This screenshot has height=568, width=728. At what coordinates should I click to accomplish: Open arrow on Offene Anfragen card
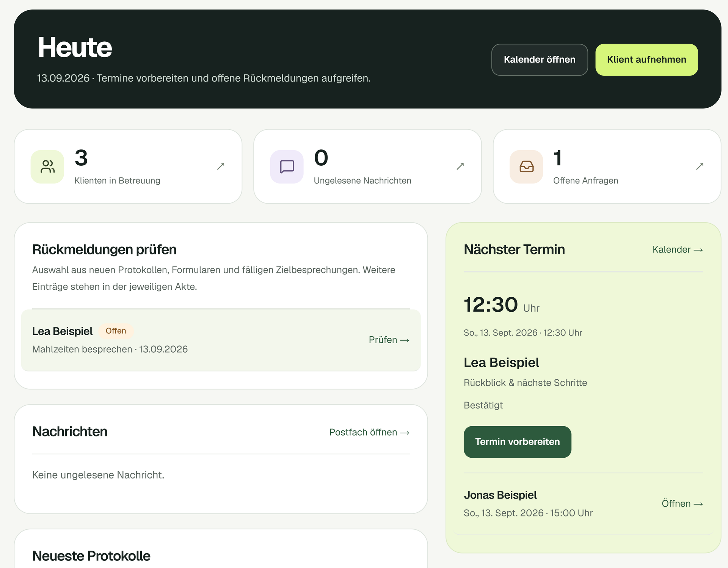tap(700, 166)
